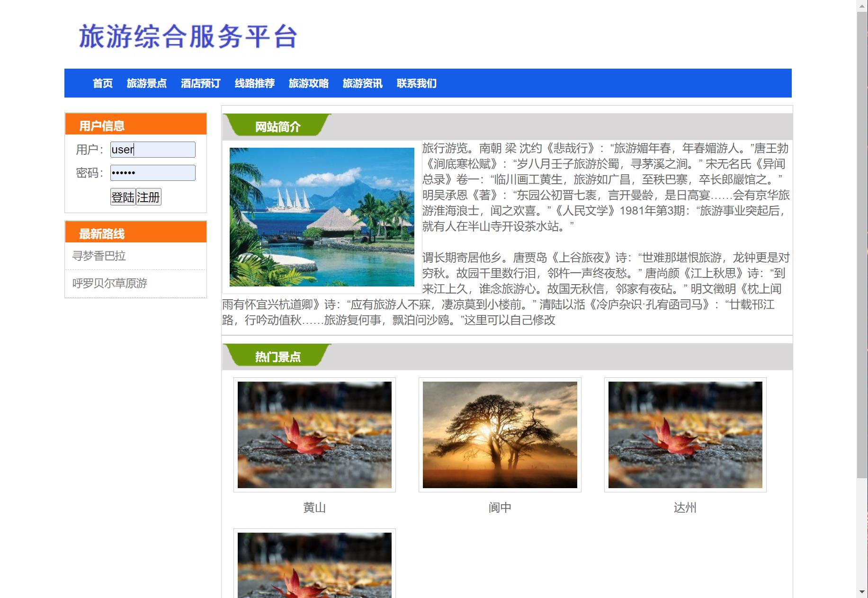This screenshot has height=598, width=868.
Task: Open the 酒店预订 navigation menu item
Action: coord(201,83)
